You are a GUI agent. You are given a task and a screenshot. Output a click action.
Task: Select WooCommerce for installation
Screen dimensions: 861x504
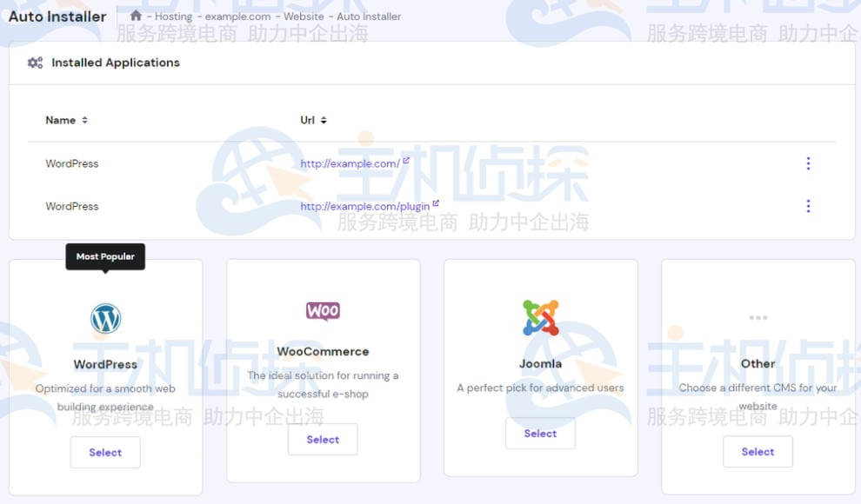click(323, 439)
